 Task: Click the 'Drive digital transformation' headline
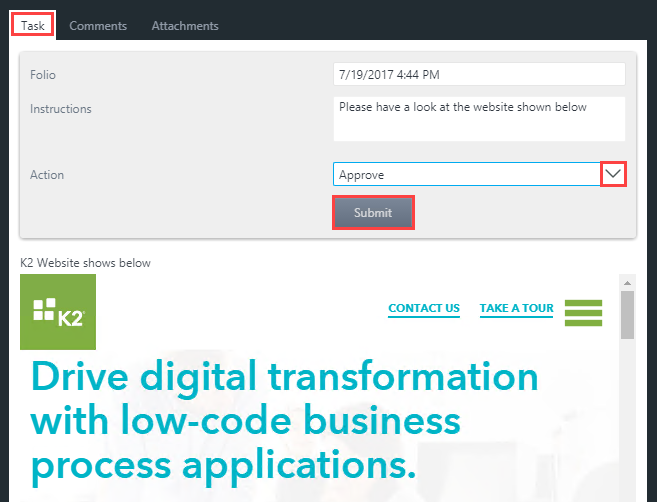click(285, 421)
